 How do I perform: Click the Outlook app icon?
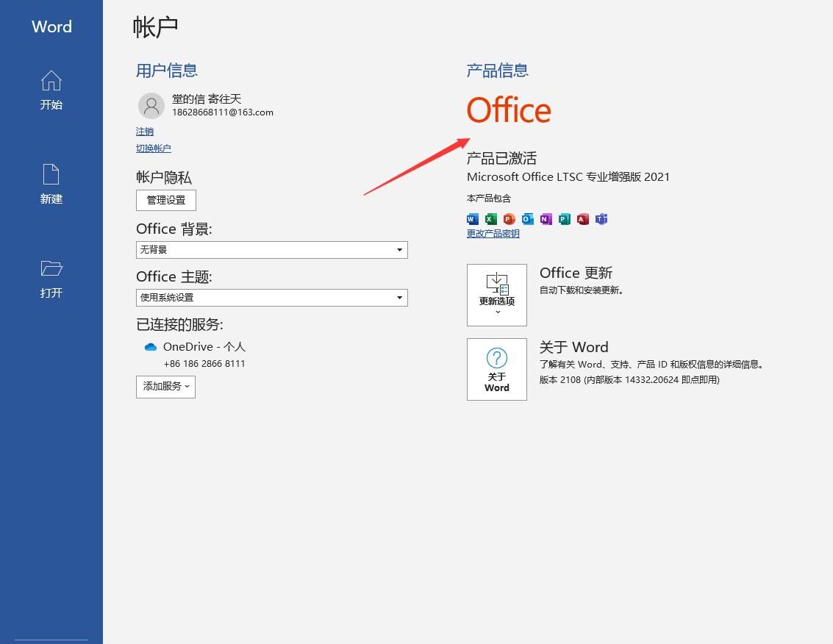[x=528, y=219]
